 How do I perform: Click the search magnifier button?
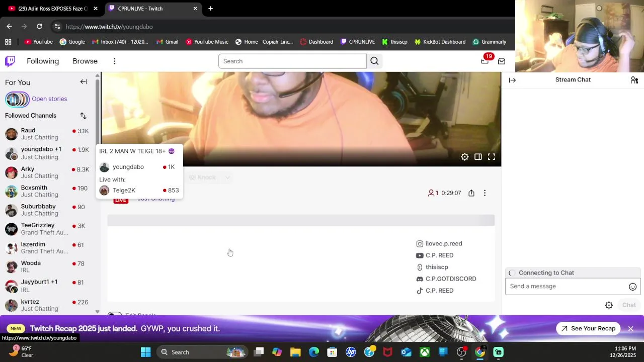(x=374, y=61)
